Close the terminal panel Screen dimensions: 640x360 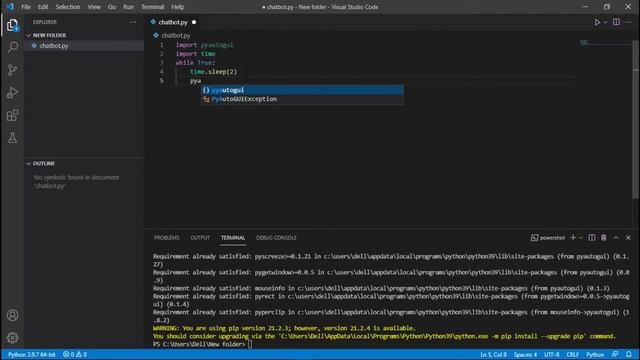click(628, 238)
